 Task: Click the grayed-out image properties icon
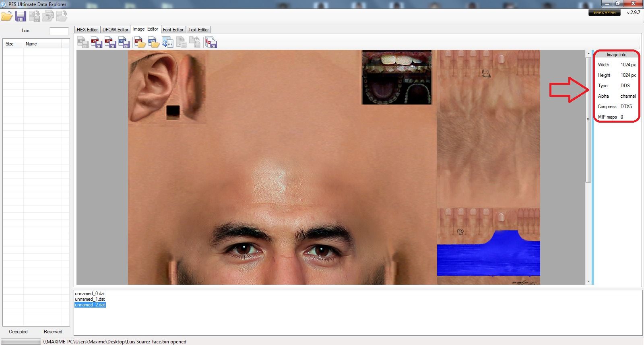tap(181, 42)
